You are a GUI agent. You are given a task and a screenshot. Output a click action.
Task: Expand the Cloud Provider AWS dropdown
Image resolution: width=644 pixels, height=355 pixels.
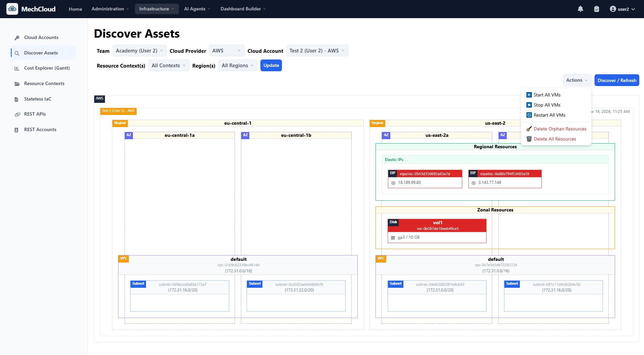click(226, 50)
